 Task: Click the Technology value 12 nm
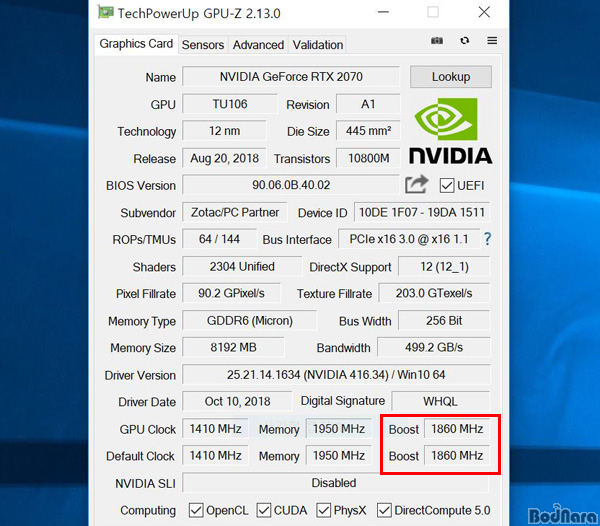[224, 131]
